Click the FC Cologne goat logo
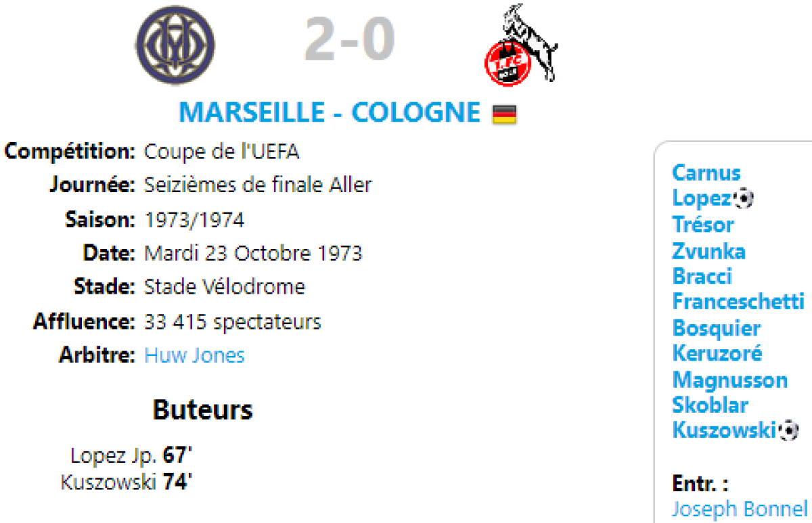 pos(520,46)
